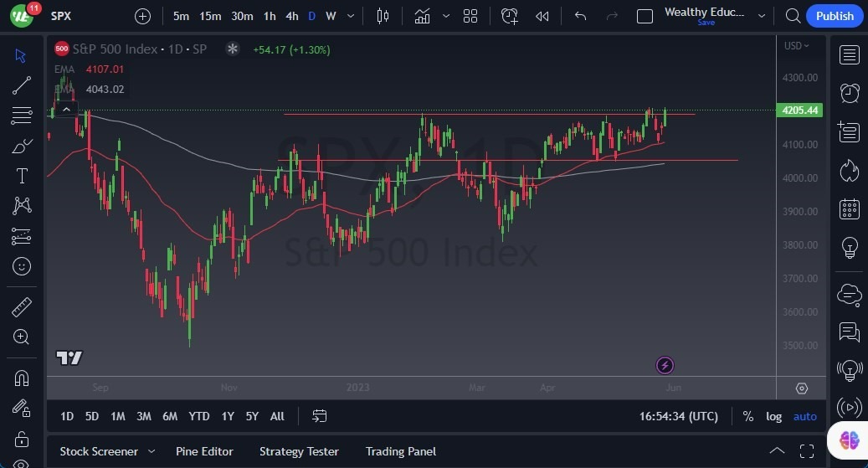Open chart settings gear icon

click(802, 388)
